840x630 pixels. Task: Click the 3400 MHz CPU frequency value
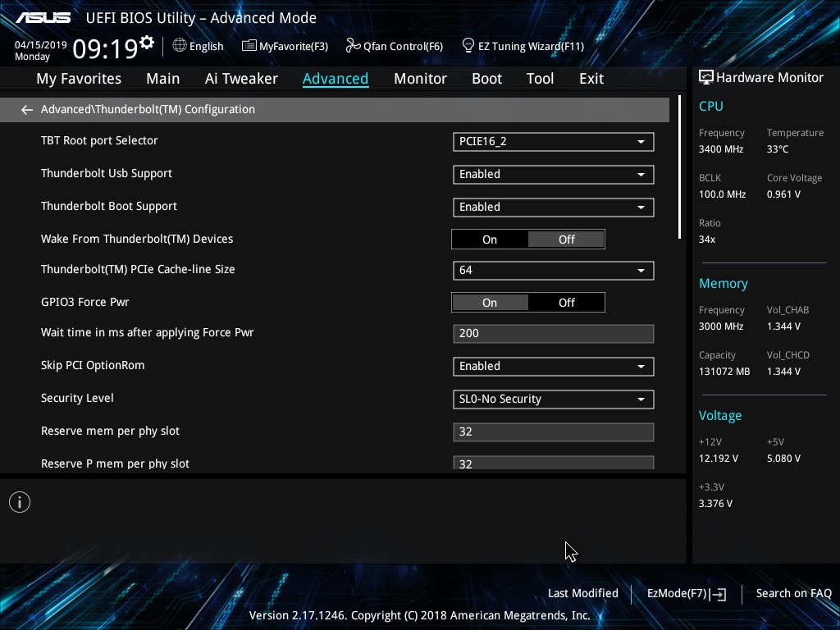[721, 149]
